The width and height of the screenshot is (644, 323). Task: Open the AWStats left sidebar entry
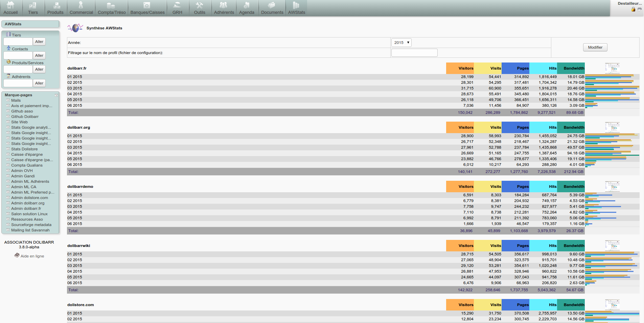coord(13,24)
